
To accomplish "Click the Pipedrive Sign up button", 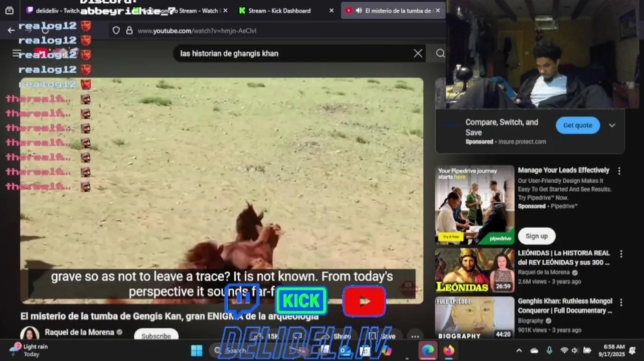I will 537,236.
